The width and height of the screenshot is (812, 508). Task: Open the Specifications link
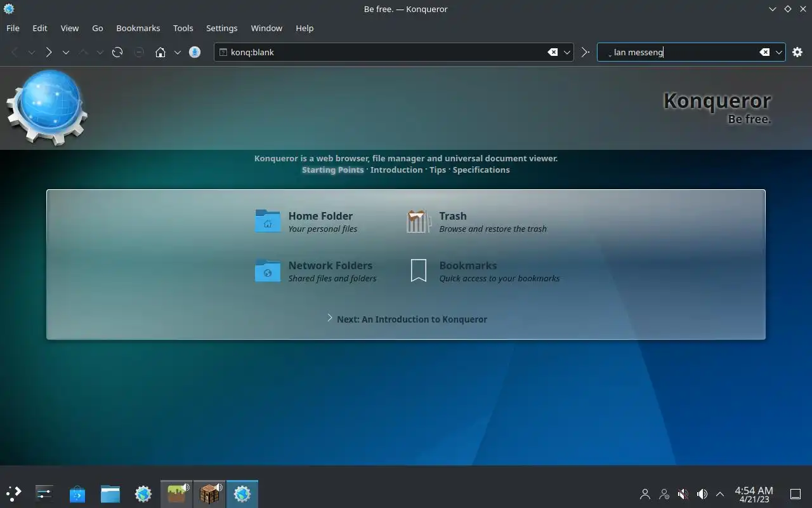[481, 170]
